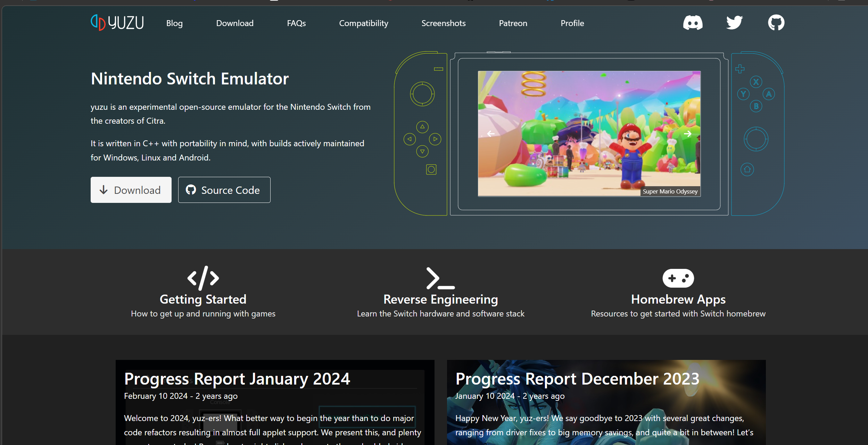Go to the Compatibility page
Image resolution: width=868 pixels, height=445 pixels.
(363, 23)
